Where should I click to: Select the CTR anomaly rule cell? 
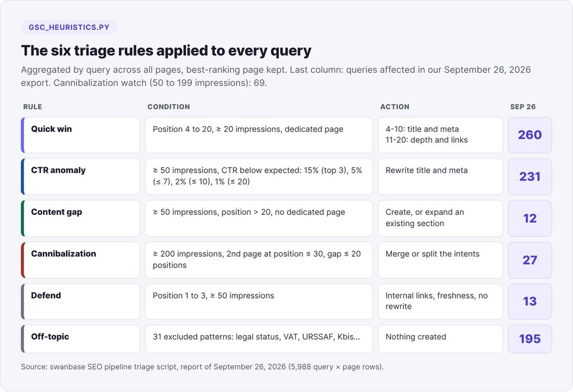80,177
